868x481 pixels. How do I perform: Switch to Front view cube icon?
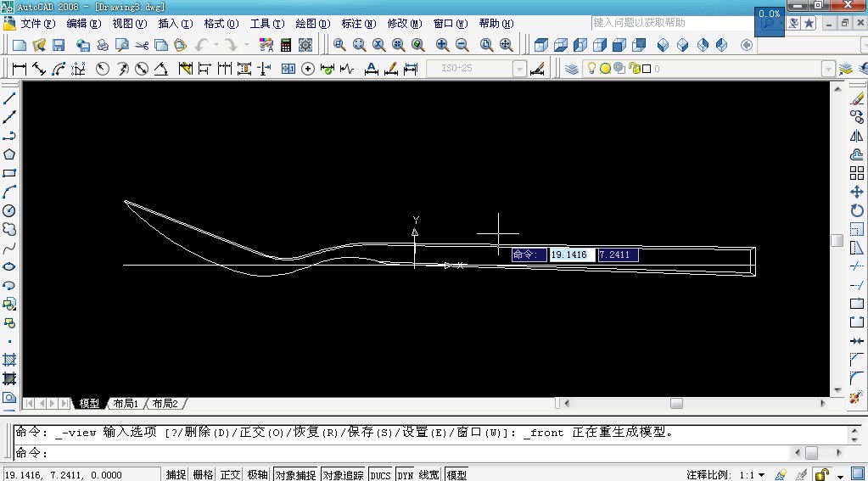pyautogui.click(x=619, y=46)
